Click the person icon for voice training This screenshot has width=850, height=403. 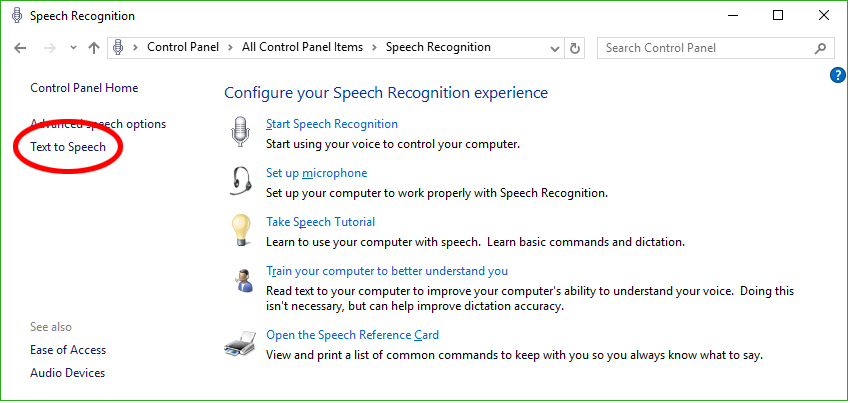tap(240, 280)
